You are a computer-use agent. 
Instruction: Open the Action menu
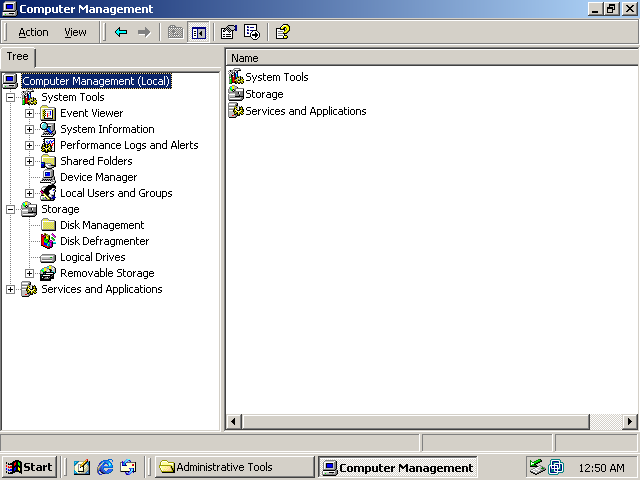pyautogui.click(x=33, y=32)
